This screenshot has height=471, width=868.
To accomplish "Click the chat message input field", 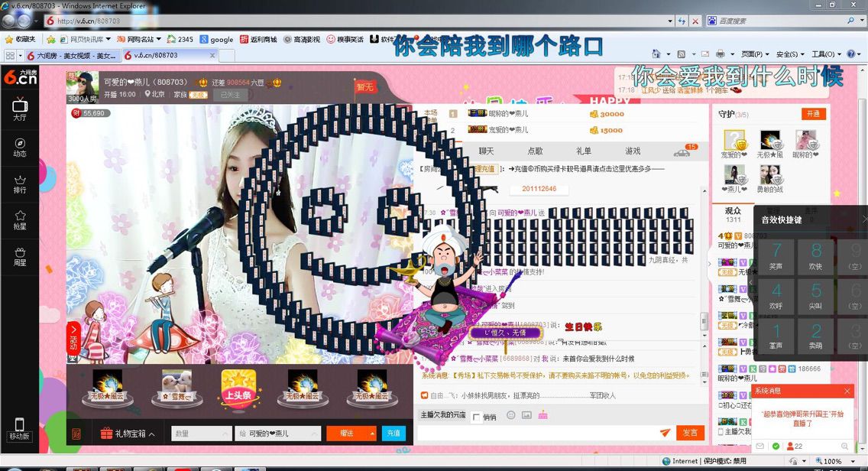I will click(x=537, y=433).
